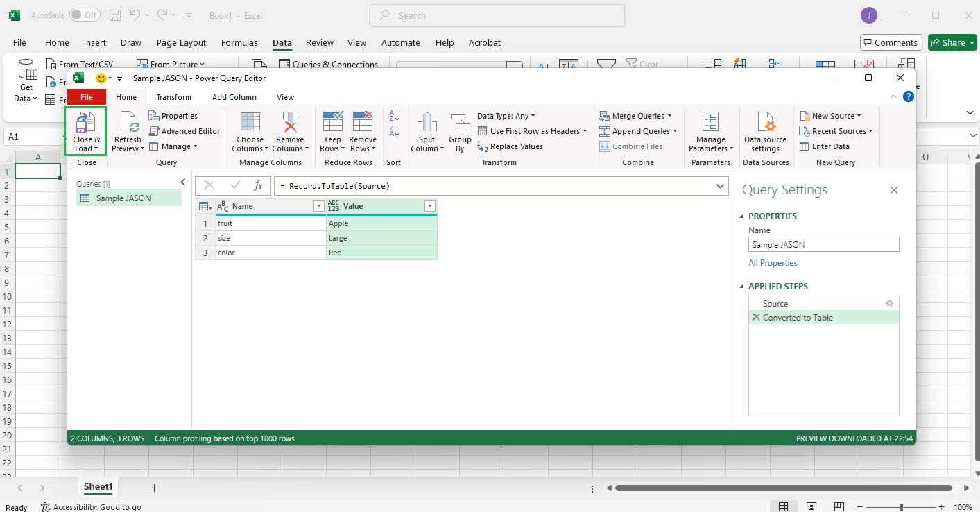
Task: Click the query Name field
Action: 824,244
